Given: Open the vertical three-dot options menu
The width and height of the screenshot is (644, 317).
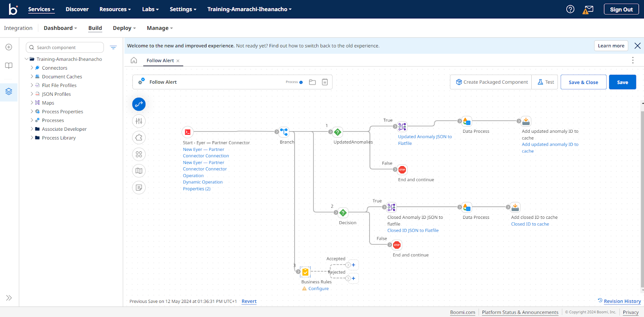Looking at the screenshot, I should 633,60.
